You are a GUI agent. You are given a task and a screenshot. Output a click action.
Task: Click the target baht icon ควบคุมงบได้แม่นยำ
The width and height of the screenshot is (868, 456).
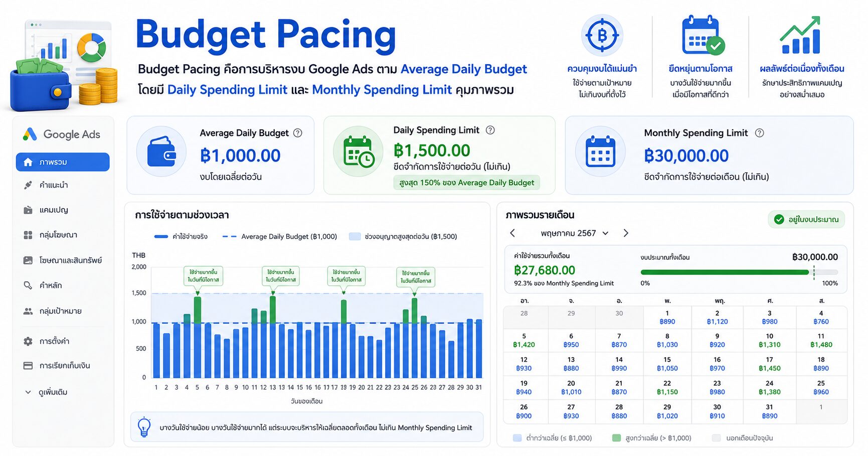point(602,35)
